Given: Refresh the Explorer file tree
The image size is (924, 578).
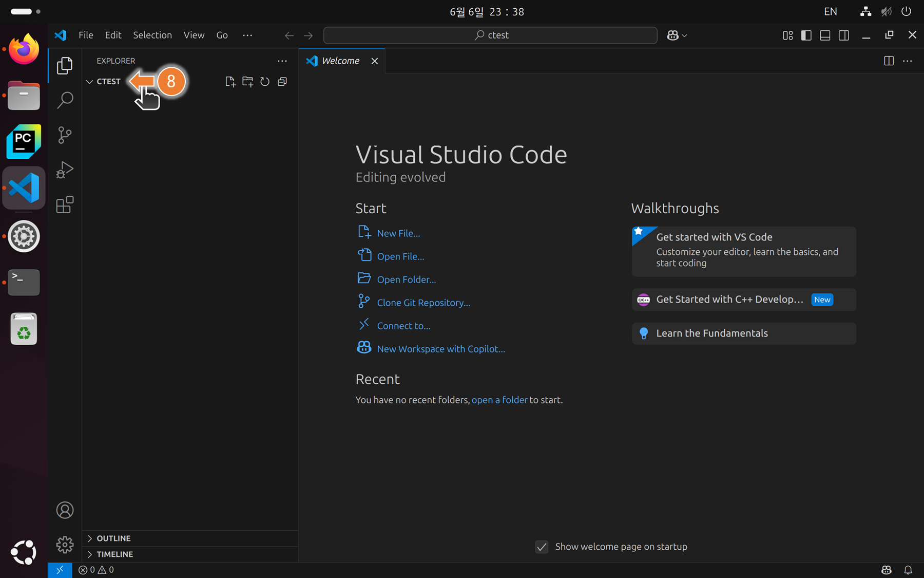Looking at the screenshot, I should [x=265, y=82].
